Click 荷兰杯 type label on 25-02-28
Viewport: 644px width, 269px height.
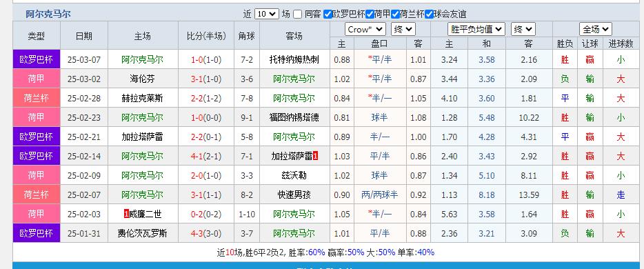point(37,98)
